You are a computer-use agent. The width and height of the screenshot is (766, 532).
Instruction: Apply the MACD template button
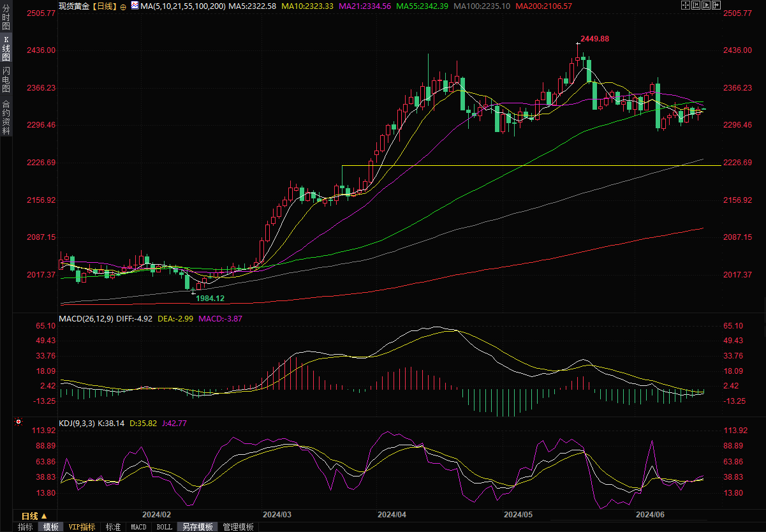138,527
